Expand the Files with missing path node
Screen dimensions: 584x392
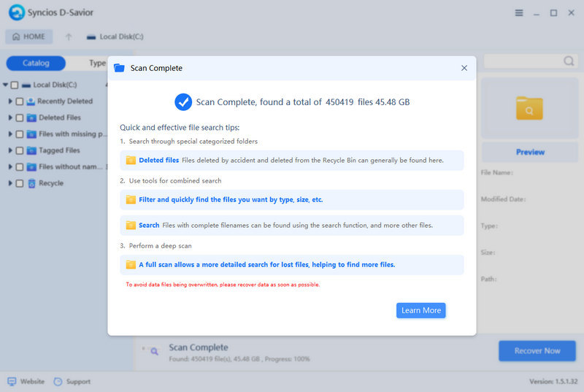[10, 134]
